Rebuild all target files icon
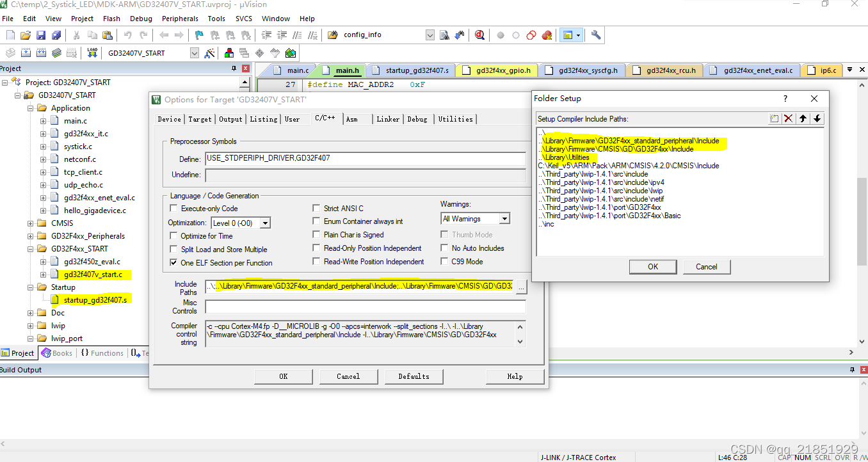Viewport: 868px width, 462px height. click(42, 53)
